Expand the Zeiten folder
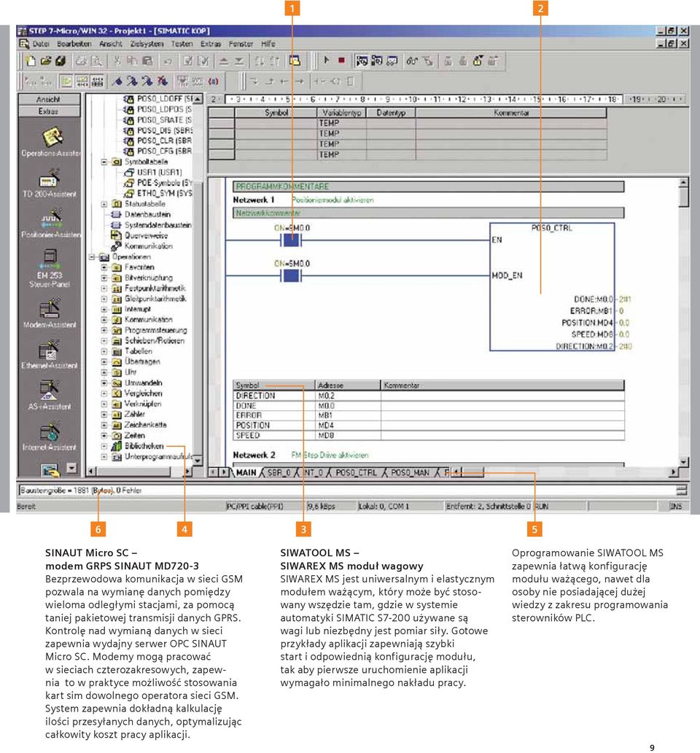Image resolution: width=700 pixels, height=753 pixels. (104, 436)
